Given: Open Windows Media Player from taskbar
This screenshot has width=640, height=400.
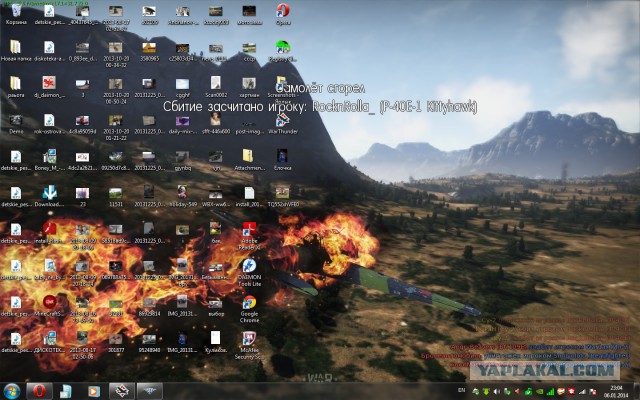Looking at the screenshot, I should pyautogui.click(x=93, y=391).
